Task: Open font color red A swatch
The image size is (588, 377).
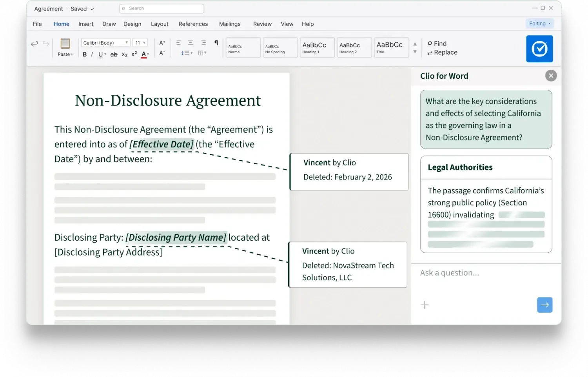Action: pyautogui.click(x=144, y=54)
